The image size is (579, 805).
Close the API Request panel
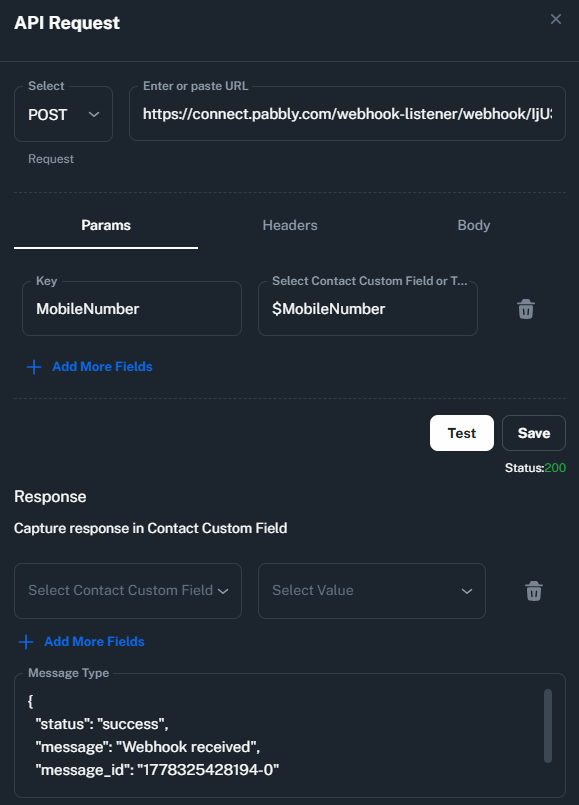coord(556,19)
